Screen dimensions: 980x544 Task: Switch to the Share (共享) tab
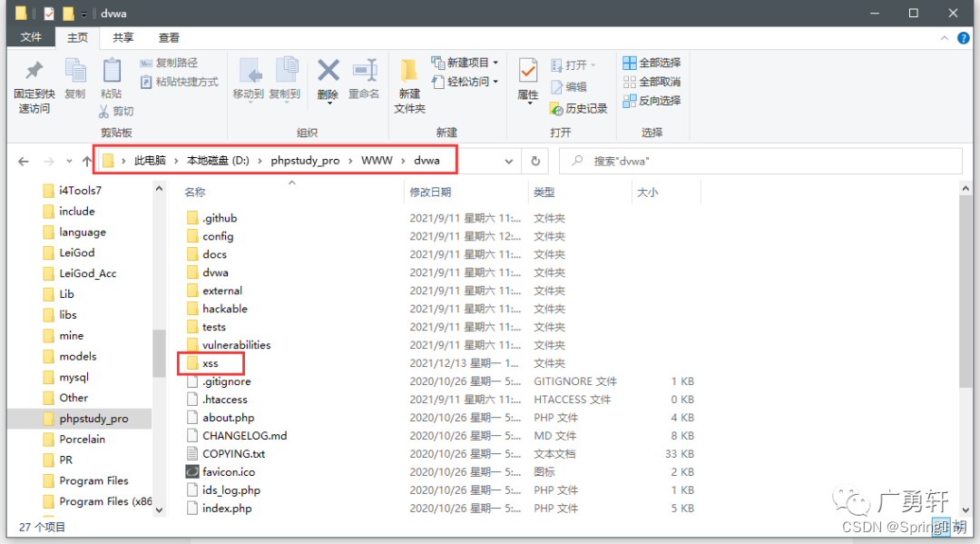122,38
